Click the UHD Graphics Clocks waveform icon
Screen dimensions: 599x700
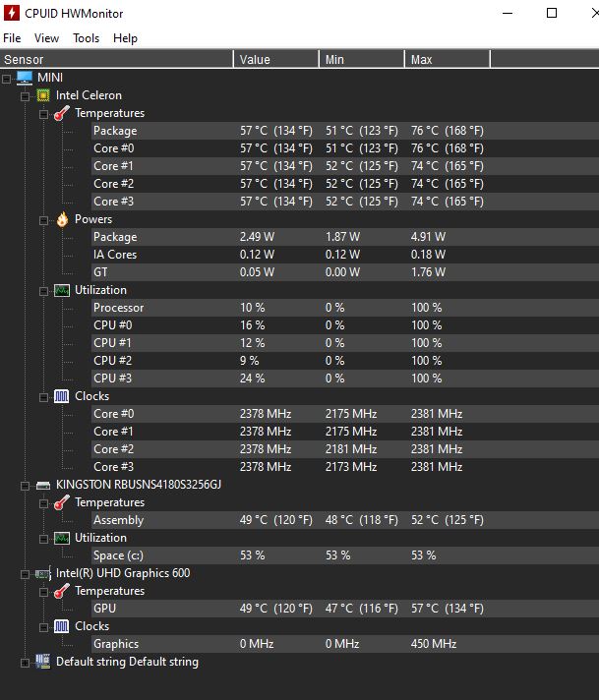(x=62, y=626)
